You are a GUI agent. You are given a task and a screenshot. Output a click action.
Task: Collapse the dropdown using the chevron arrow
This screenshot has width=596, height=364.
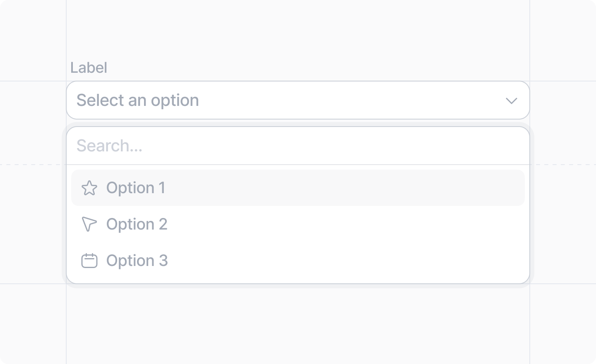512,101
